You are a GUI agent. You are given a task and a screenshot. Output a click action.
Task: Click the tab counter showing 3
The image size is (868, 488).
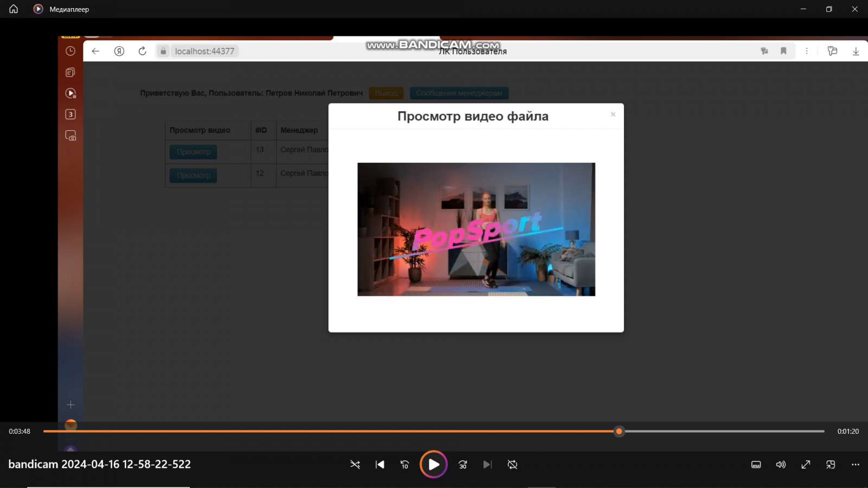[x=71, y=114]
